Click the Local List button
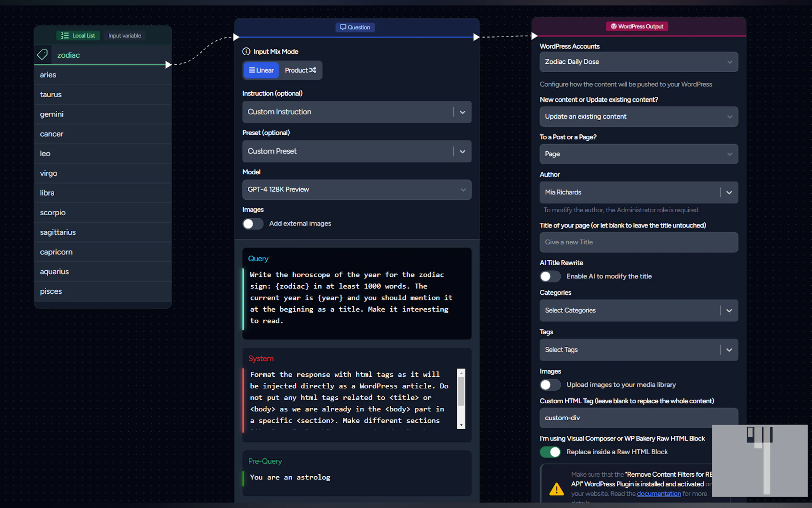Viewport: 812px width, 508px height. [x=78, y=36]
